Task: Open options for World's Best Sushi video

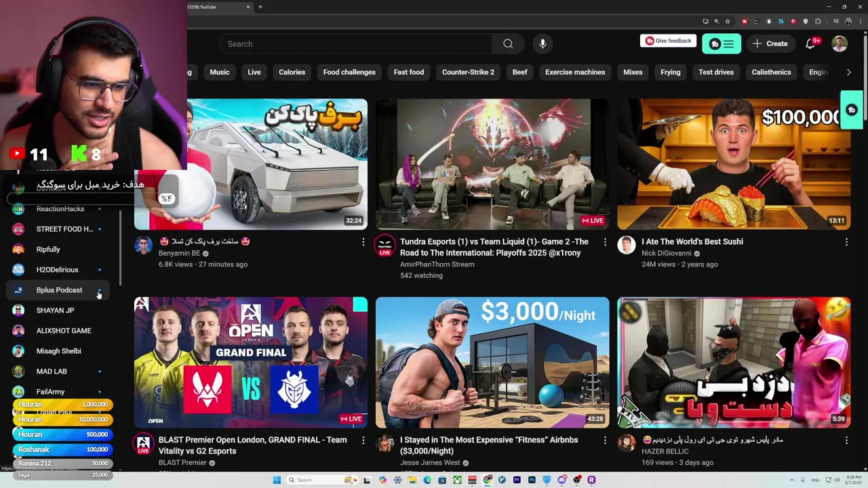Action: pyautogui.click(x=846, y=242)
